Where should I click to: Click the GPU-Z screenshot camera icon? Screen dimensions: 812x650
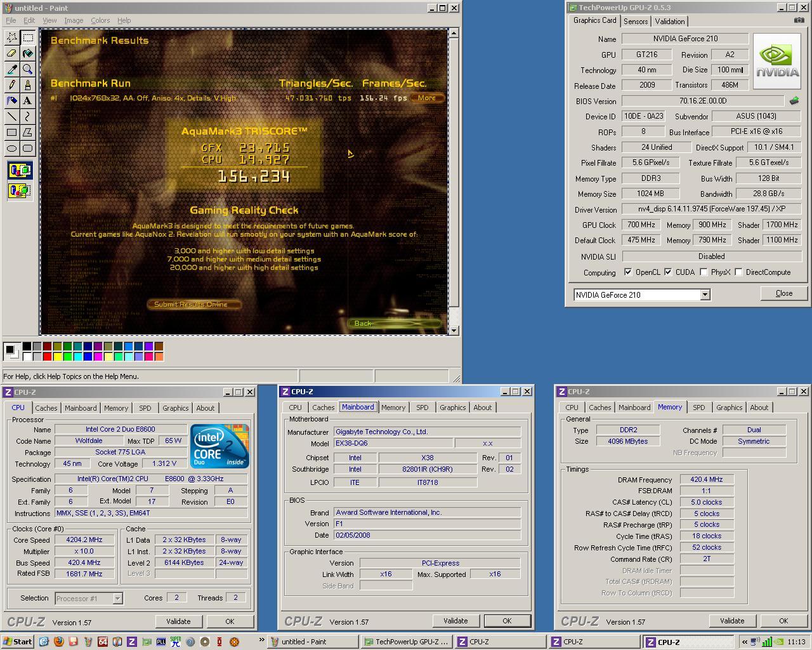point(799,20)
